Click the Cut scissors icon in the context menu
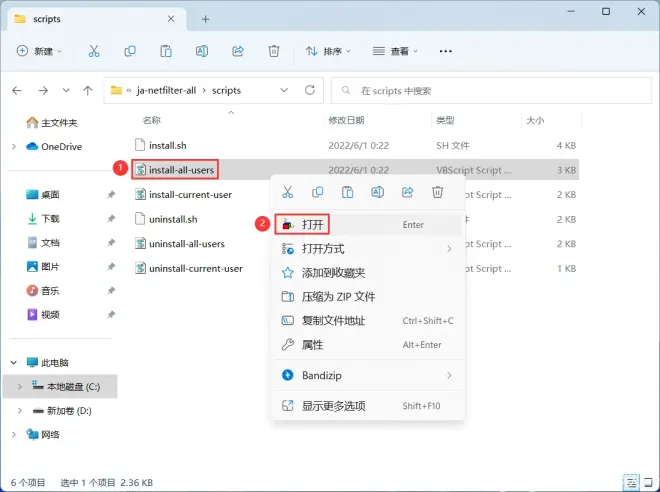The height and width of the screenshot is (492, 660). coord(287,192)
